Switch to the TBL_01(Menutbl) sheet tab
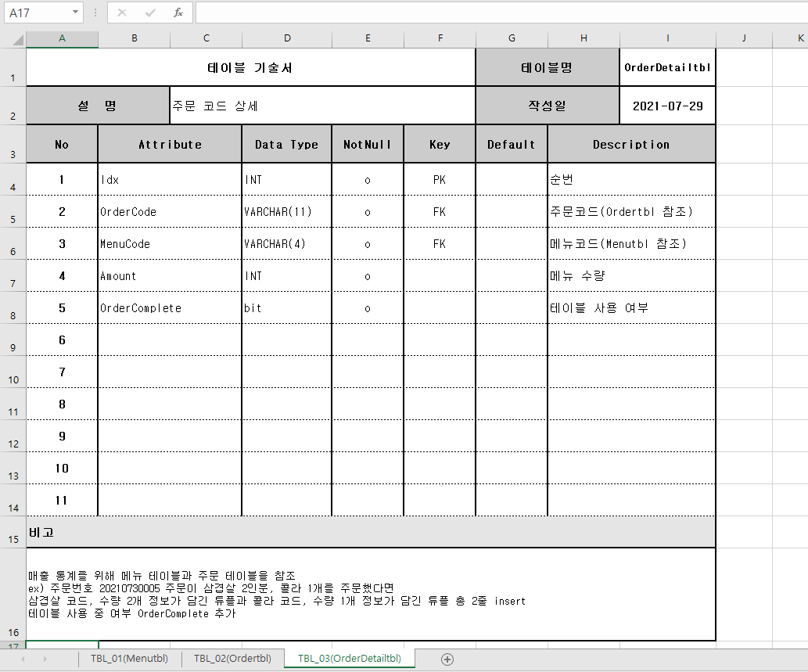This screenshot has width=808, height=672. pos(129,659)
